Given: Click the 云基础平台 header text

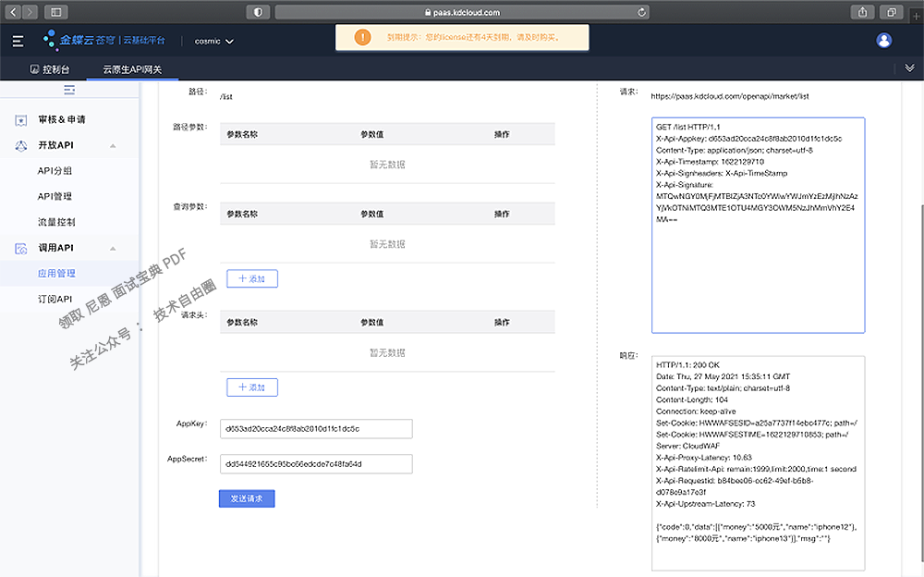Looking at the screenshot, I should 144,40.
